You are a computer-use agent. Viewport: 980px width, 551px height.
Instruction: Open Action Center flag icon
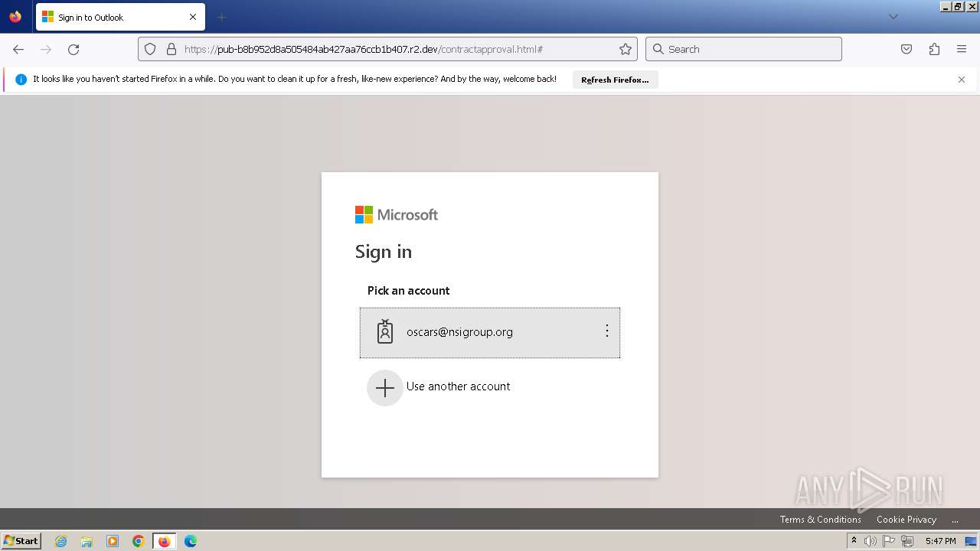coord(889,541)
